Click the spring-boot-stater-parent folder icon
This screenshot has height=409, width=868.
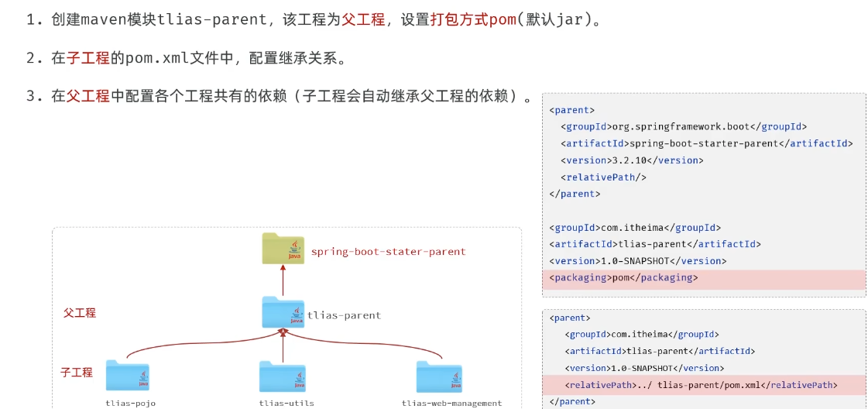(283, 248)
